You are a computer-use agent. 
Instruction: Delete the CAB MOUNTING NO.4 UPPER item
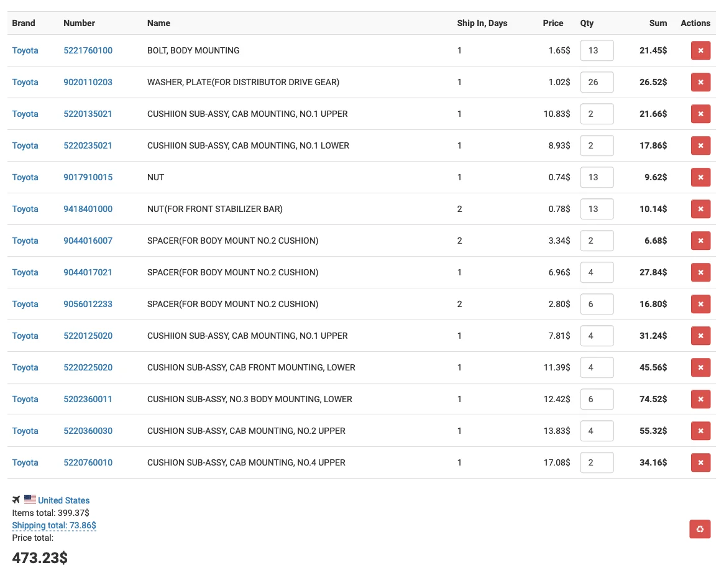coord(700,462)
